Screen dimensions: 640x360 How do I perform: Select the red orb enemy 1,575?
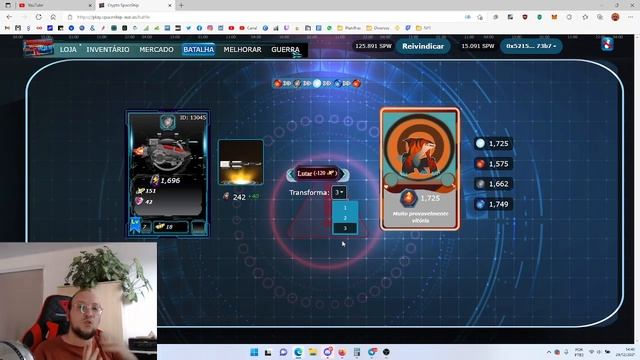click(493, 164)
